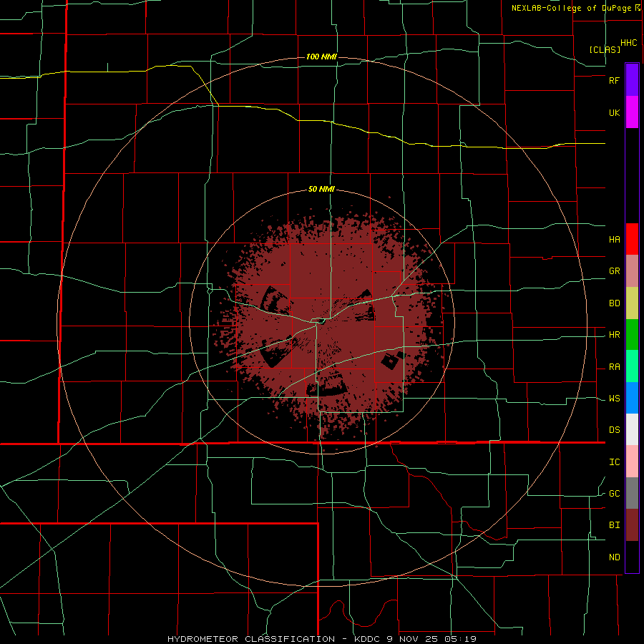Click the 100 NMI range ring label
This screenshot has height=644, width=644.
(x=321, y=57)
